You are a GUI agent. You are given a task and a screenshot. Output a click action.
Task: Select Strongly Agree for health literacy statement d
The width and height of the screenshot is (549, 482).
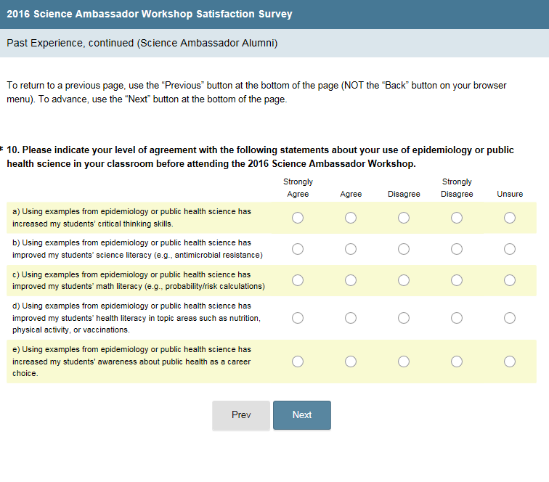pyautogui.click(x=298, y=318)
